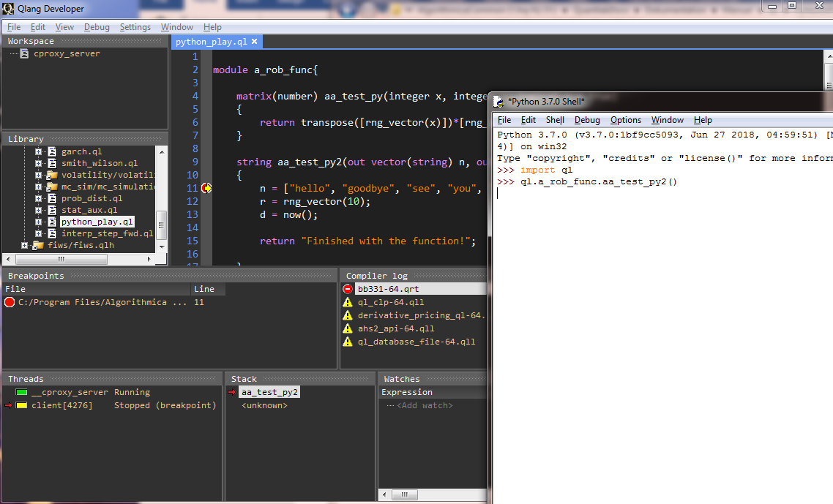Click the green __cproxy_server thread status icon
The height and width of the screenshot is (504, 833).
22,393
